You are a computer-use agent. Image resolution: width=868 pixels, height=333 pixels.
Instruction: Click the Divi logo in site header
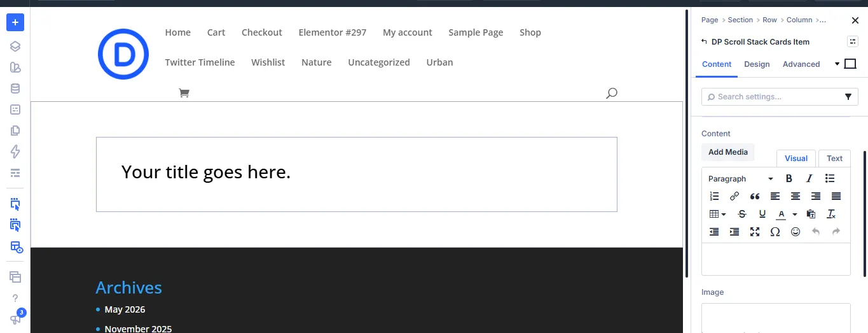[x=123, y=54]
